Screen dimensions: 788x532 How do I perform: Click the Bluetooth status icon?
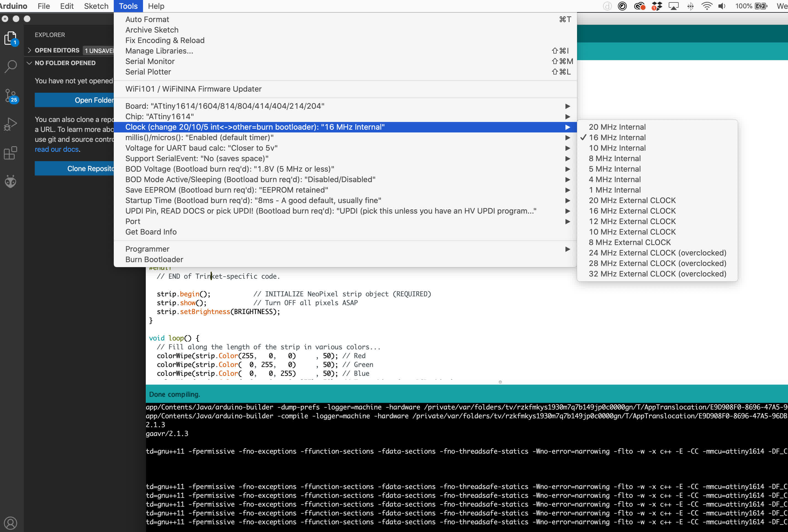690,6
